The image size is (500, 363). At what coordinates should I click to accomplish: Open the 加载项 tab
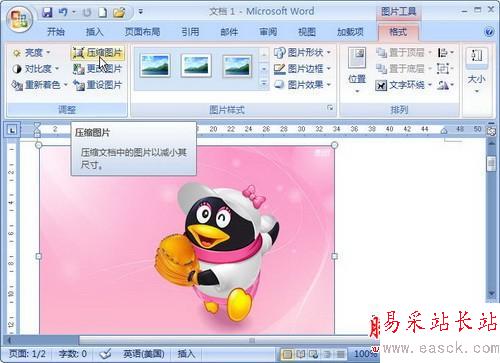350,32
